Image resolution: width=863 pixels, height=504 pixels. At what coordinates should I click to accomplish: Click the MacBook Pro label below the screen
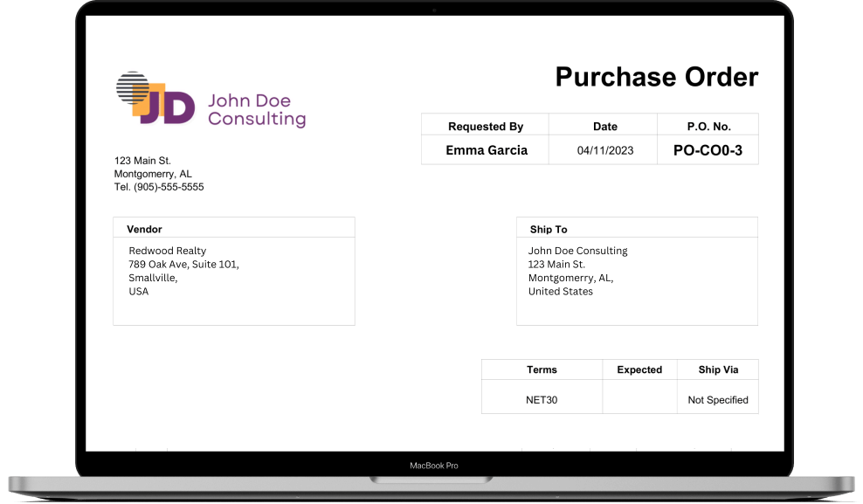(433, 465)
